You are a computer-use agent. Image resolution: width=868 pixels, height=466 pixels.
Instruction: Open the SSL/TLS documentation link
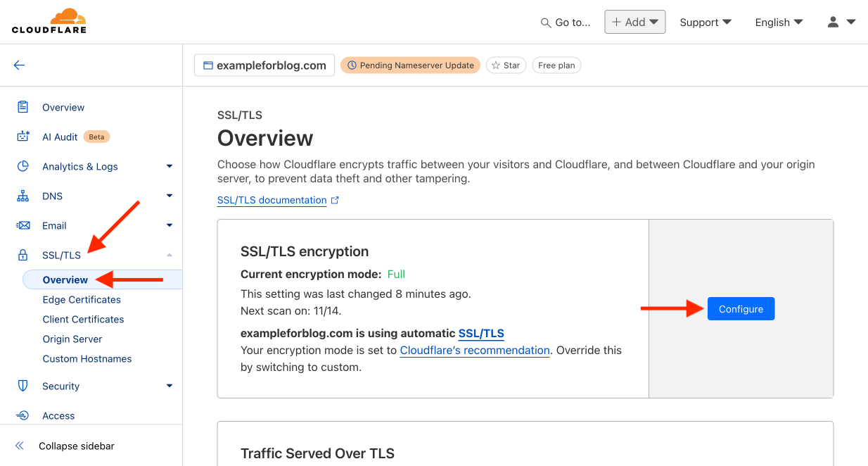click(x=272, y=200)
